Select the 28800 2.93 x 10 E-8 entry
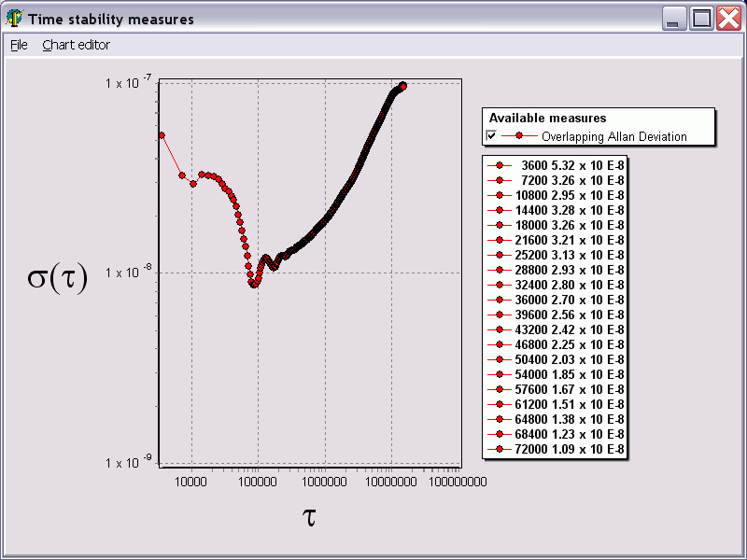Image resolution: width=747 pixels, height=560 pixels. 556,270
